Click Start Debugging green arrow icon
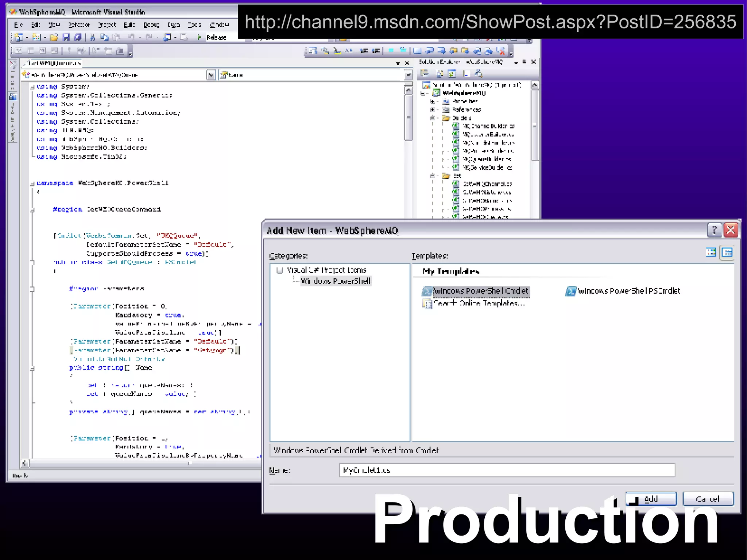This screenshot has height=560, width=747. [x=199, y=37]
